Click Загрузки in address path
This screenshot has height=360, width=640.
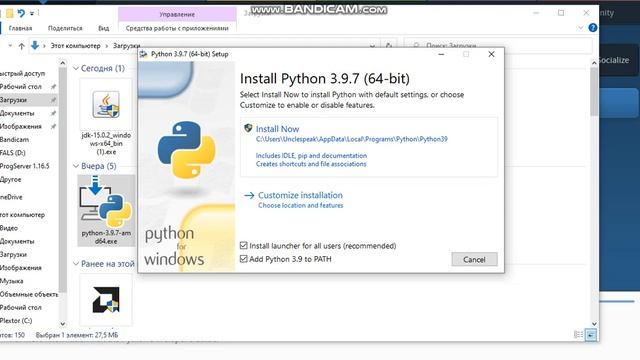pos(127,46)
